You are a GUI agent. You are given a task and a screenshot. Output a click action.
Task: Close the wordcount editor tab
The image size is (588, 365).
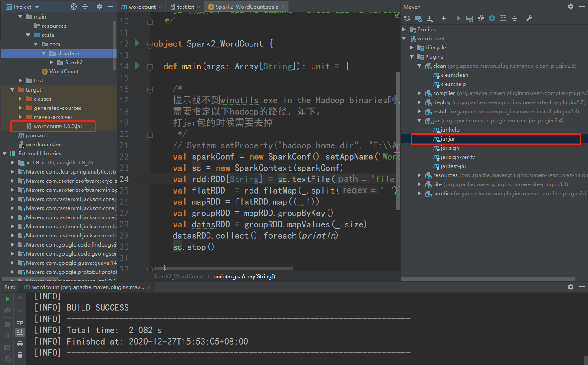tap(160, 7)
